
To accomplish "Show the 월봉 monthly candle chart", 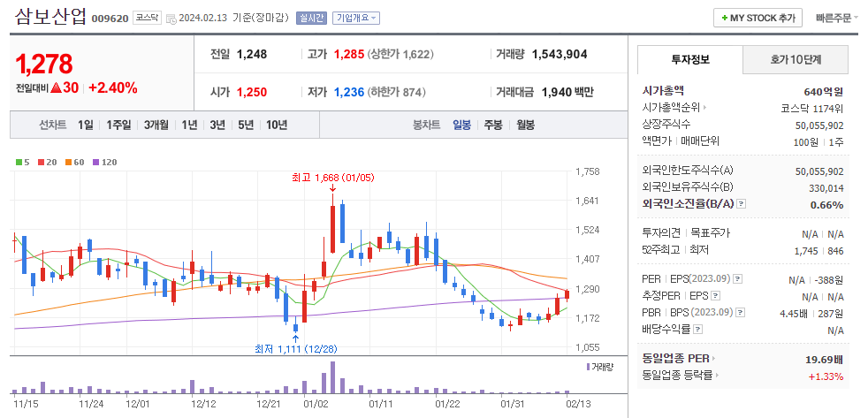I will 525,125.
